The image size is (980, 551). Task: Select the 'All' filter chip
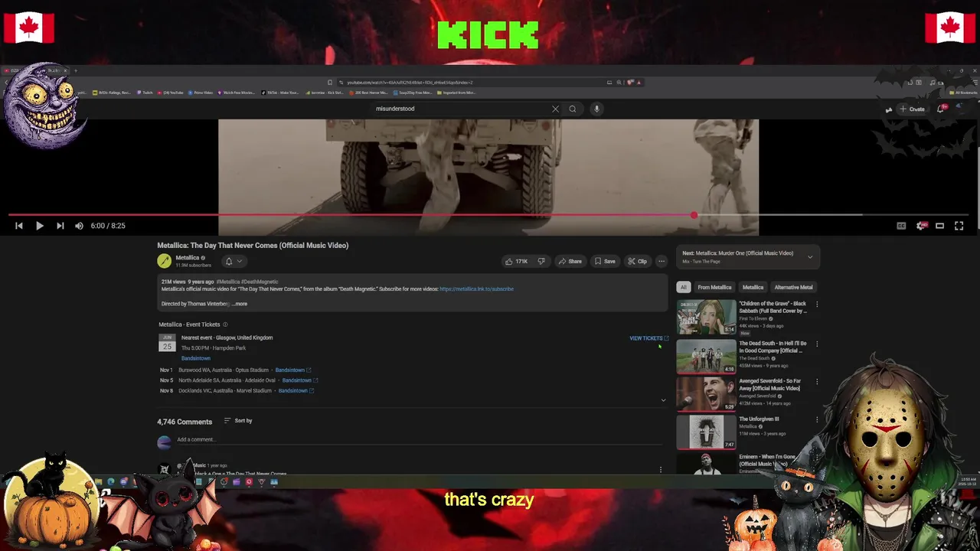(684, 287)
